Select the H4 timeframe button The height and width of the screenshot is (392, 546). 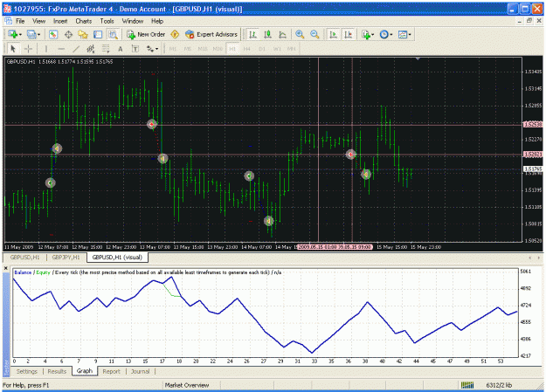tap(247, 49)
